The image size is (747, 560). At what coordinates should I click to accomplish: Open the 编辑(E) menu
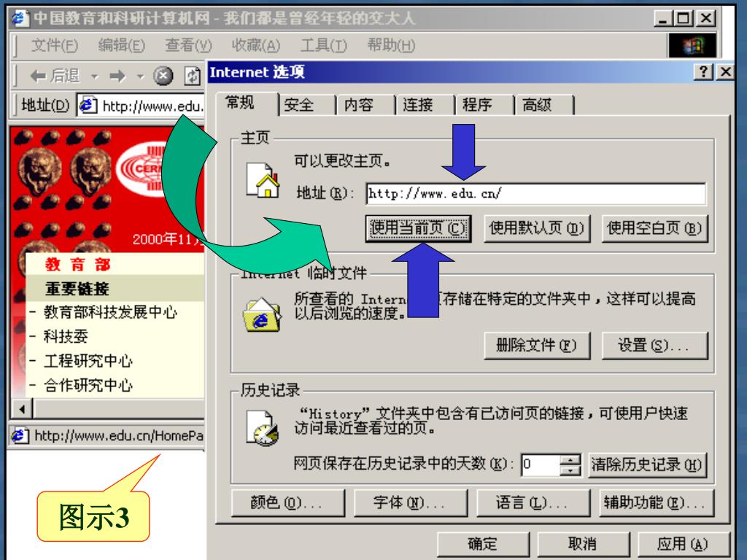[x=122, y=45]
